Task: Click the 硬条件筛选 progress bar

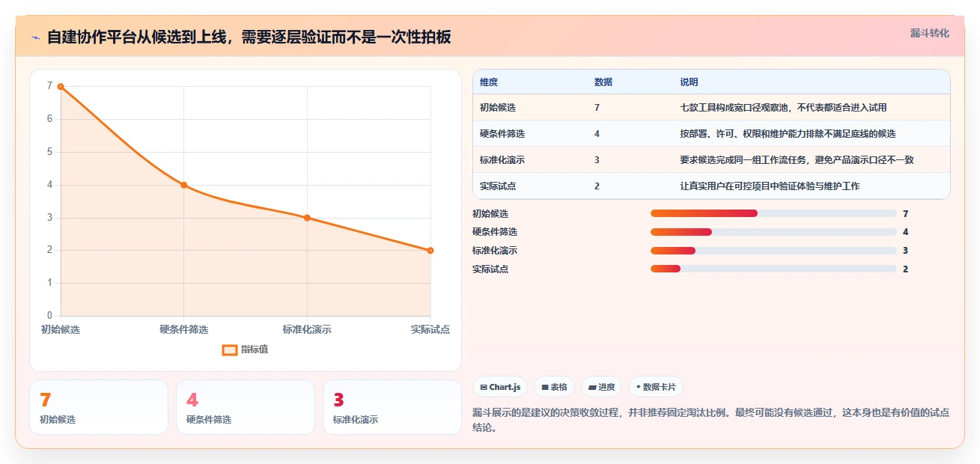Action: (x=773, y=232)
